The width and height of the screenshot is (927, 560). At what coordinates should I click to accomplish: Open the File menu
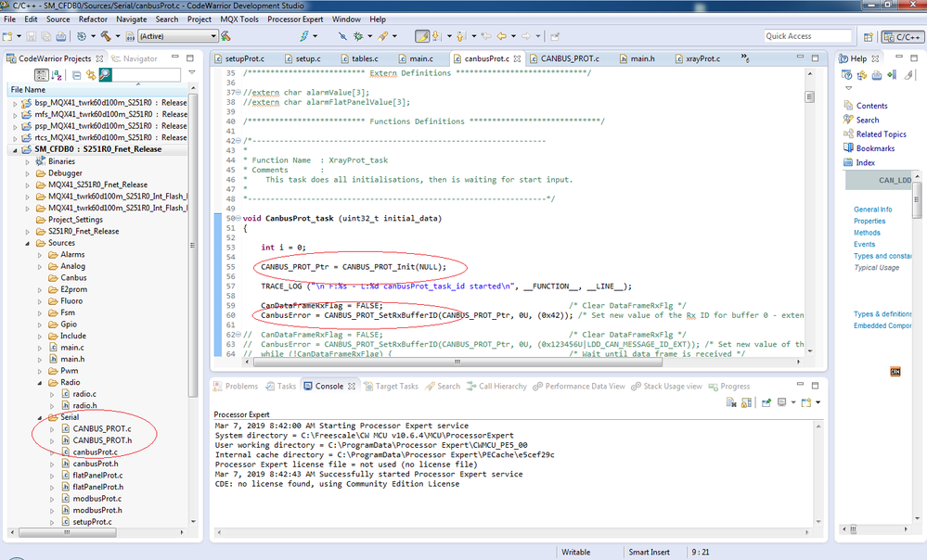click(x=10, y=19)
